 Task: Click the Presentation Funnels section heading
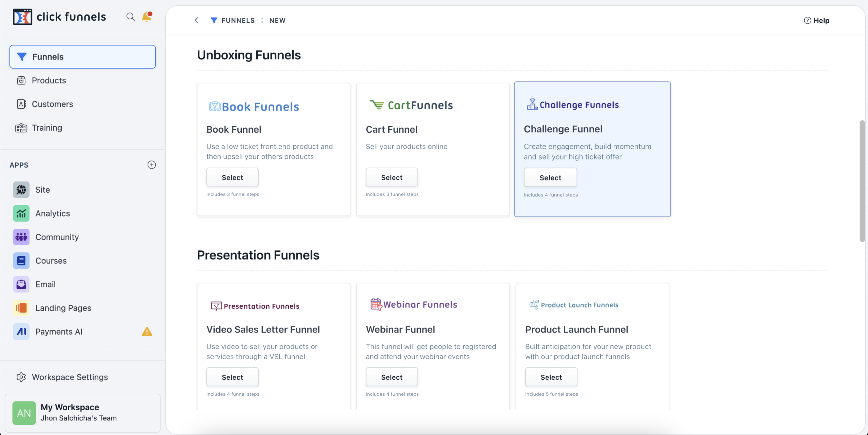258,255
